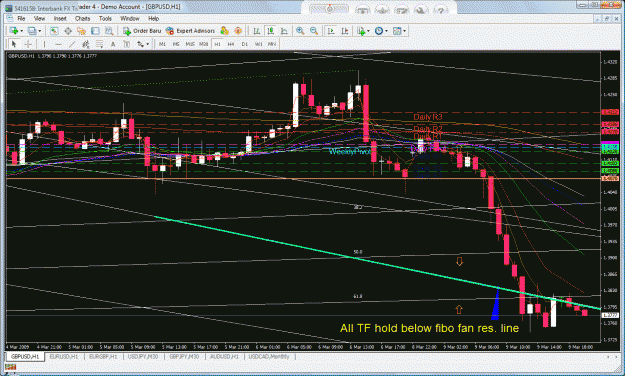Select the Fibonacci Retracement tool
Screen dimensions: 625x376
pos(99,44)
